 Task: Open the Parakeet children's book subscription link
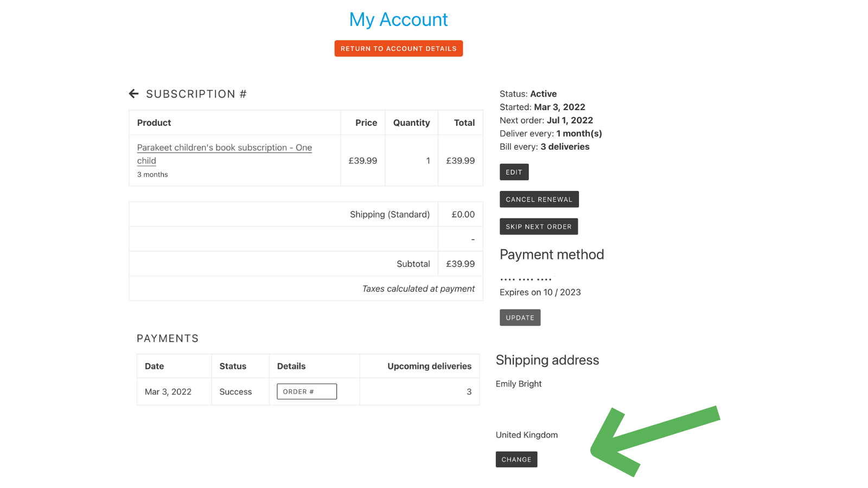click(225, 154)
